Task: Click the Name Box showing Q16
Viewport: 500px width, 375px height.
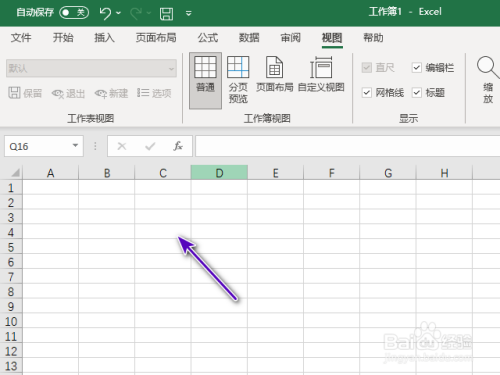Action: (x=38, y=146)
